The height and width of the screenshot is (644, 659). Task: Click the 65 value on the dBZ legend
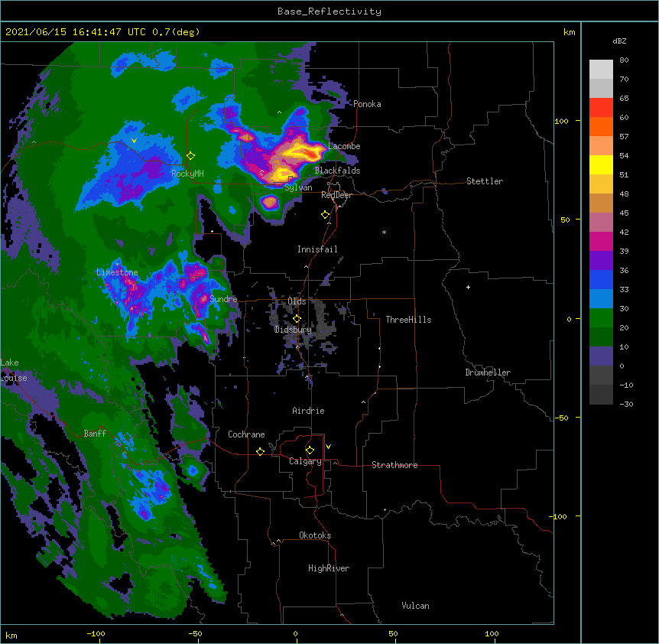coord(624,98)
